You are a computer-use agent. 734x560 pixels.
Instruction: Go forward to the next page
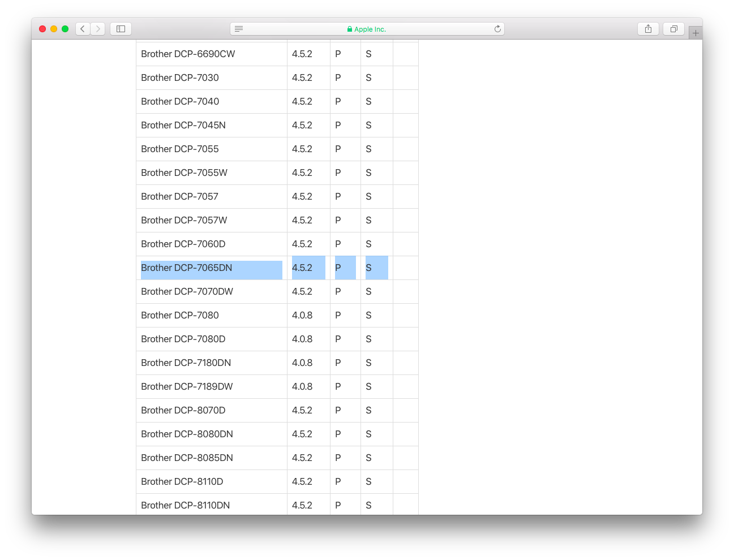pyautogui.click(x=98, y=29)
